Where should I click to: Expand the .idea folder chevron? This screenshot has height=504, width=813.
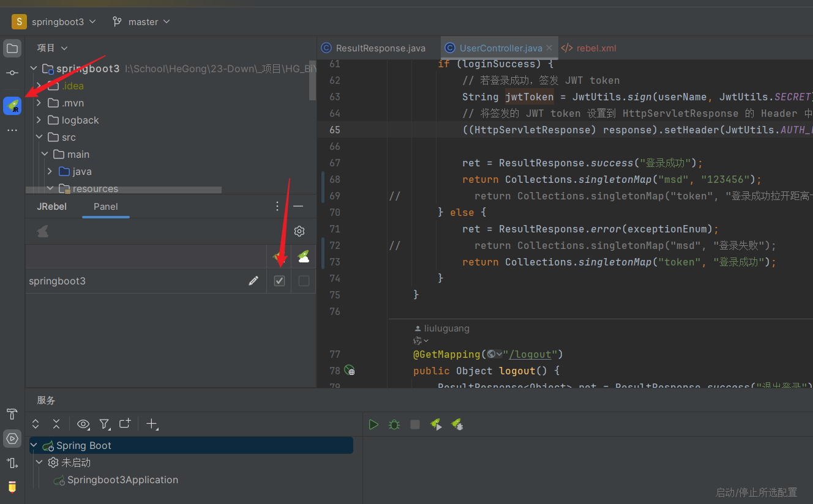click(39, 86)
